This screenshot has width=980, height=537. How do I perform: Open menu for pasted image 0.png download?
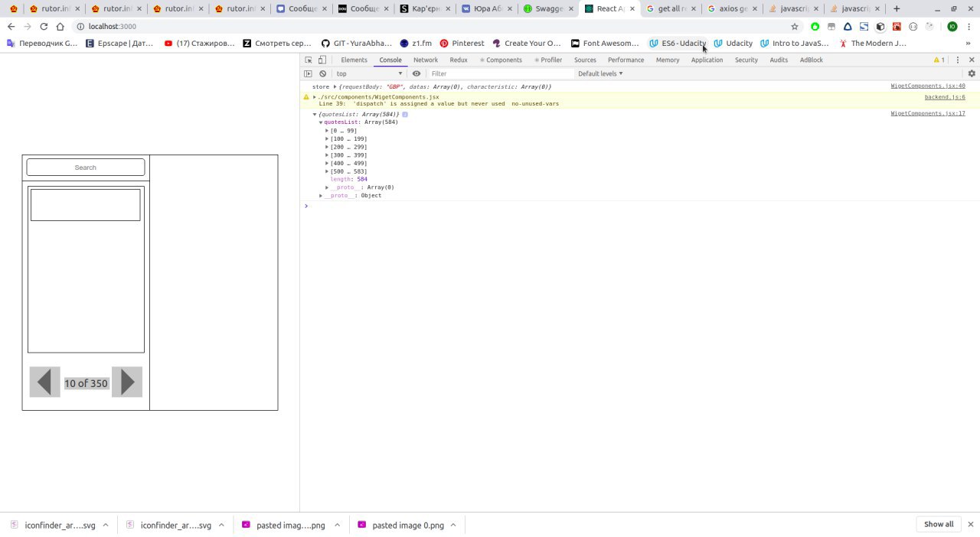453,525
